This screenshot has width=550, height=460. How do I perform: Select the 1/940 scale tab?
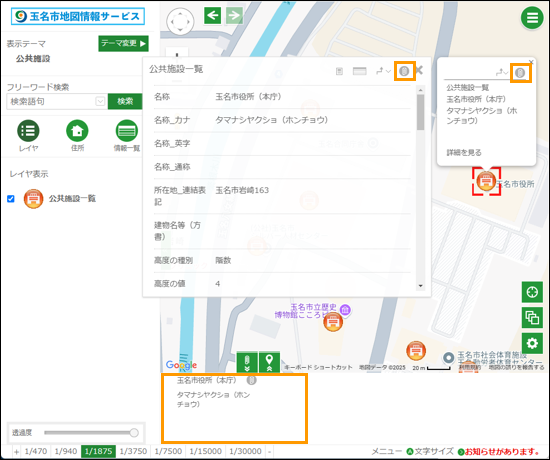66,451
